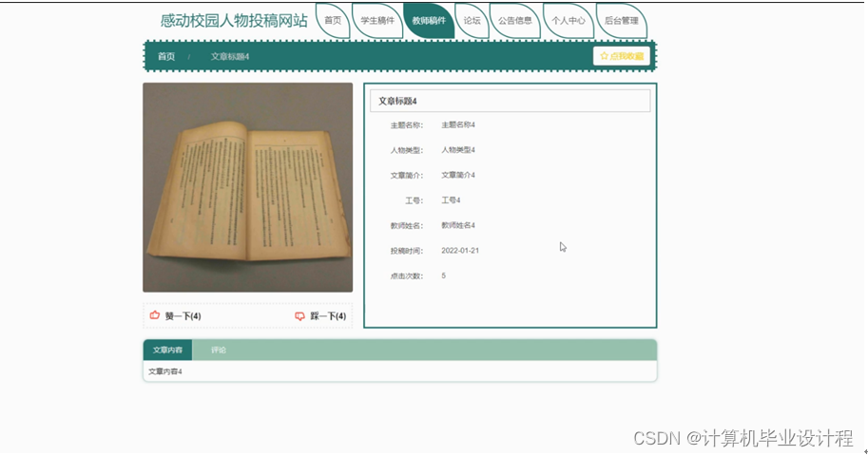Click the thumbs-down icon

click(x=299, y=316)
